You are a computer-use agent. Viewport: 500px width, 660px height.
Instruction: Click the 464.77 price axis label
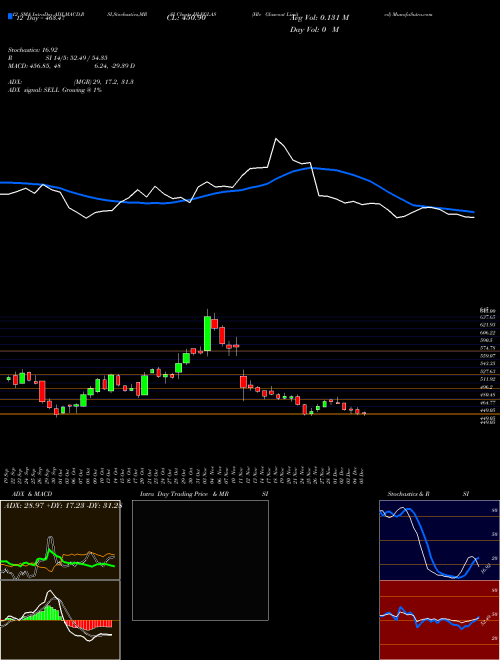[488, 403]
